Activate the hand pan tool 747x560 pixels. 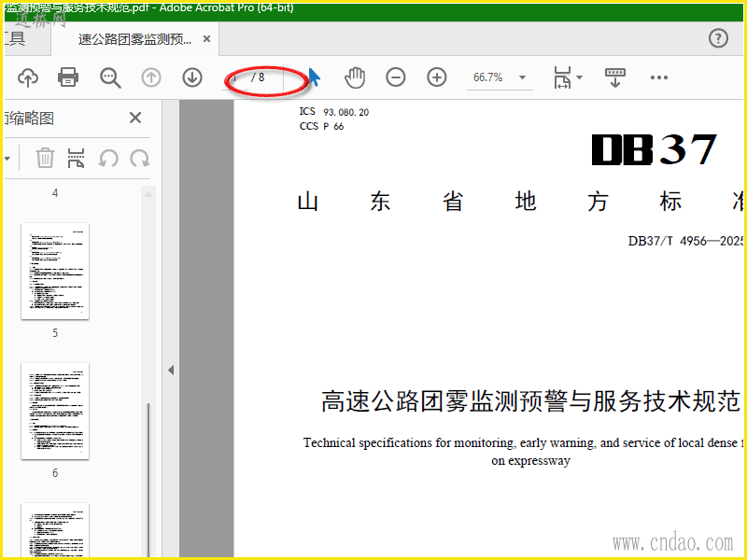coord(355,77)
